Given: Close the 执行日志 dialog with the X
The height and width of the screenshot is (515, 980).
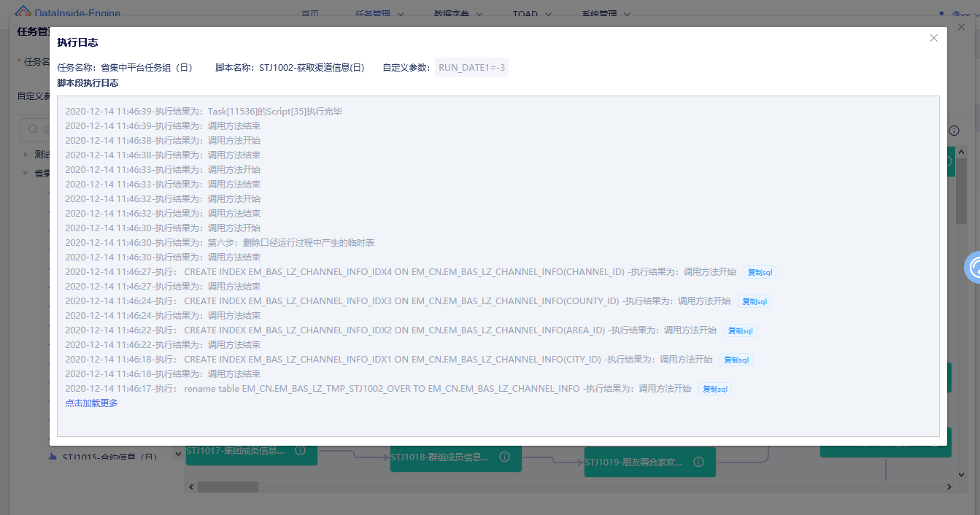Looking at the screenshot, I should pos(933,38).
